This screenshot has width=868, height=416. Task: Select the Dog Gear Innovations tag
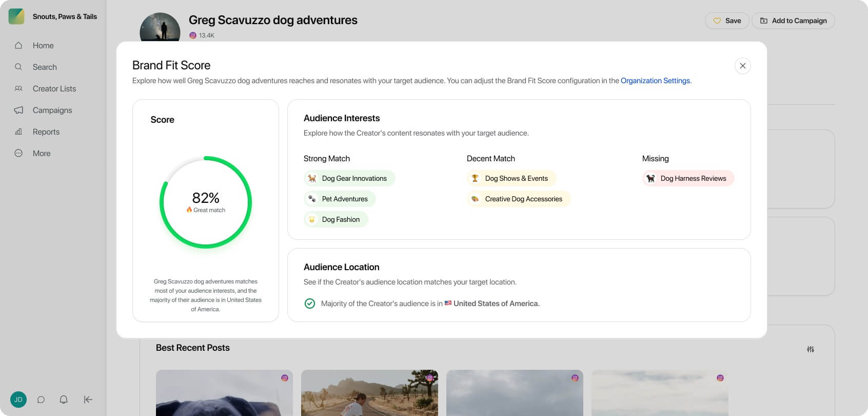coord(349,178)
